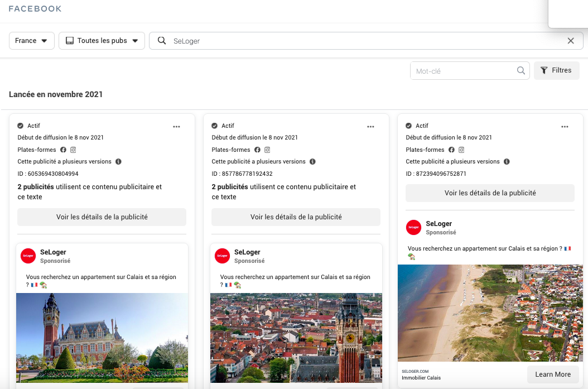Expand the France country dropdown

click(32, 41)
